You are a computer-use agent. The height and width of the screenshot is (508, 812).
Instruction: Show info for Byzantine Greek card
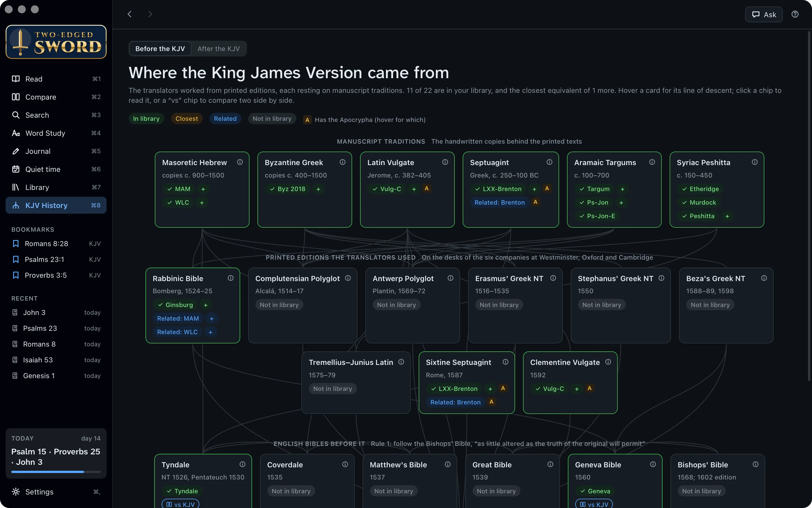click(343, 162)
